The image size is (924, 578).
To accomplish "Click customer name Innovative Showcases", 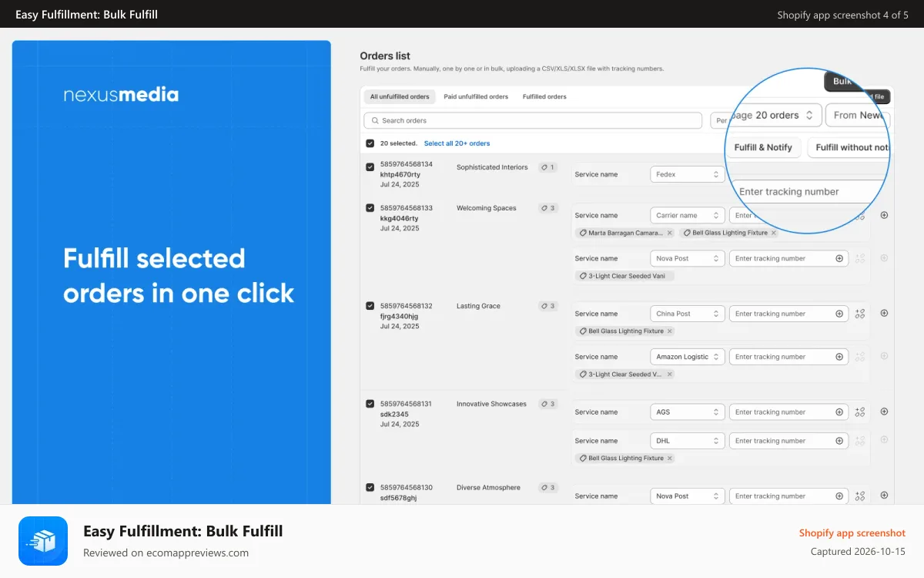I will coord(491,404).
